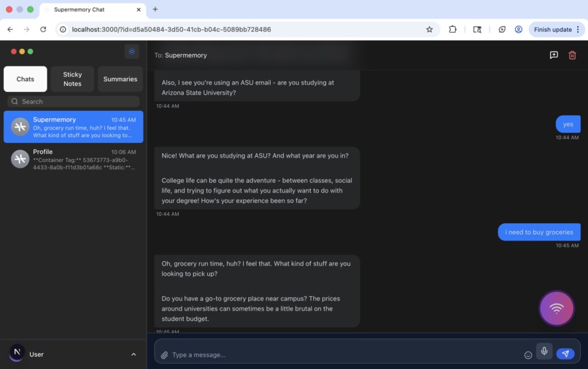Image resolution: width=588 pixels, height=369 pixels.
Task: Open a new browser tab with plus
Action: coord(155,9)
